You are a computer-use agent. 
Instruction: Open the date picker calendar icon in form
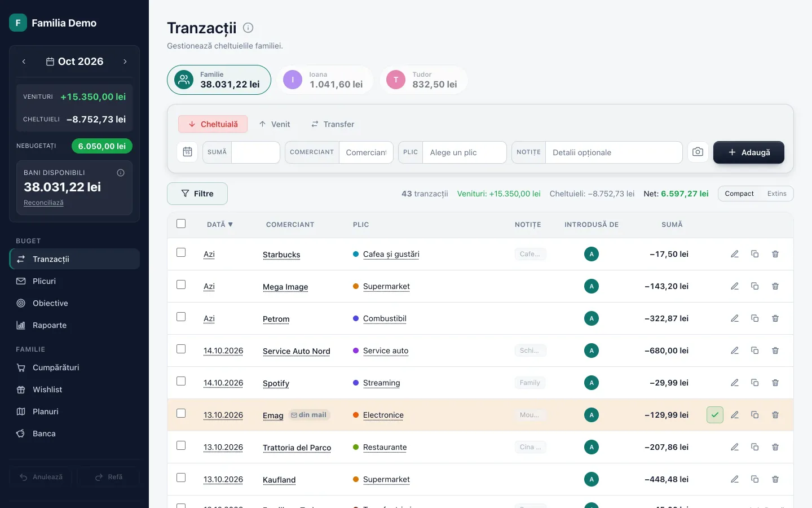pos(188,152)
